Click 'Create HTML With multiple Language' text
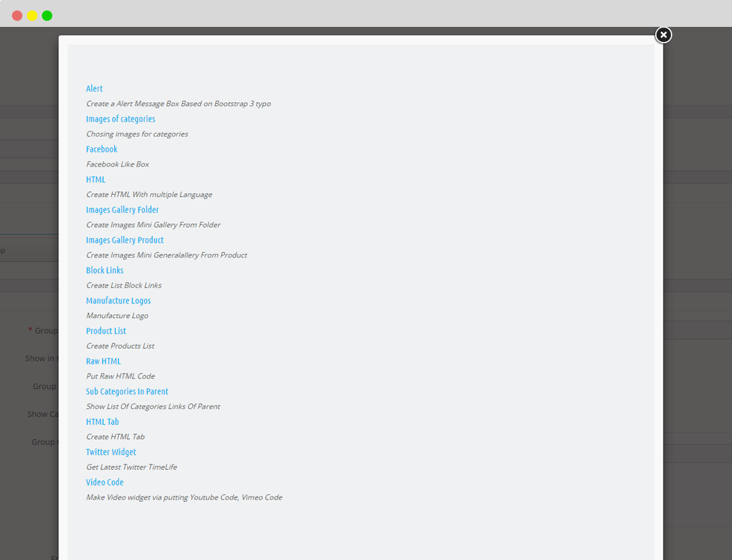This screenshot has height=560, width=732. click(149, 195)
